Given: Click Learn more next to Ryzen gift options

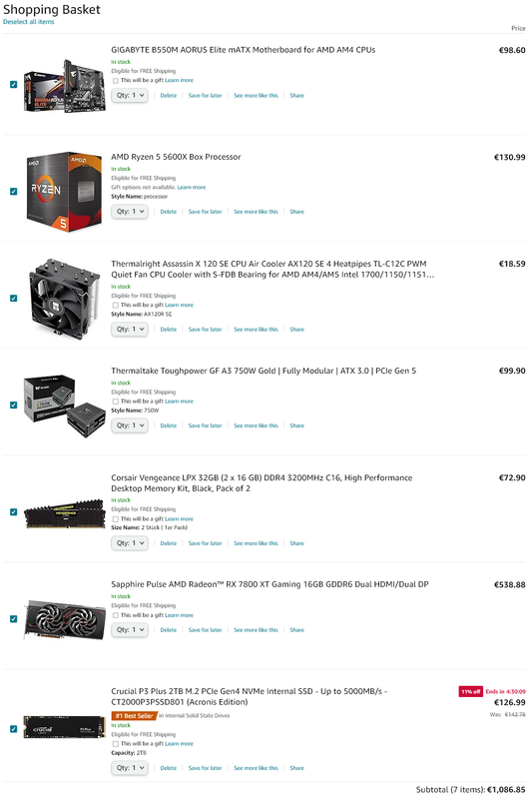Looking at the screenshot, I should click(192, 188).
